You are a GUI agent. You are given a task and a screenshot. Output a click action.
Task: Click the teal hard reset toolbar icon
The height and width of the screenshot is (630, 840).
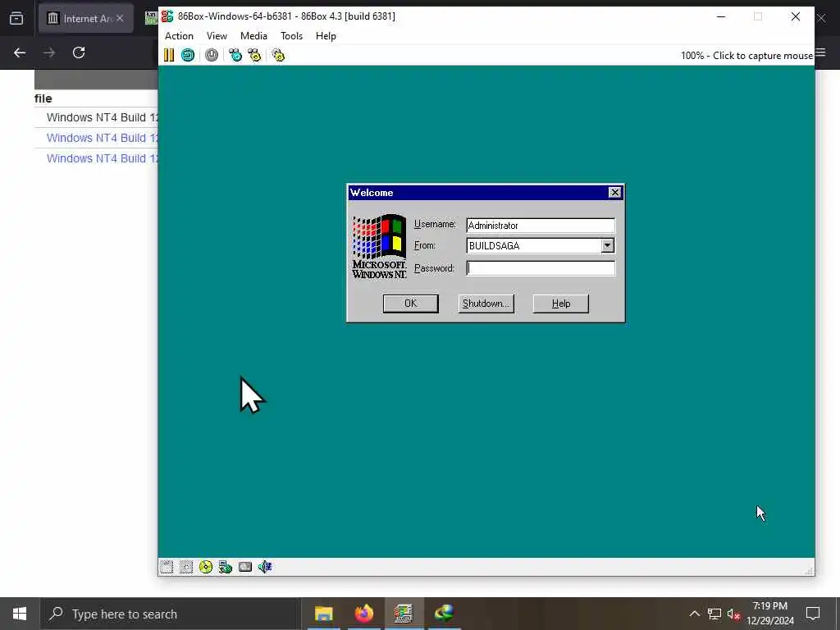click(188, 55)
